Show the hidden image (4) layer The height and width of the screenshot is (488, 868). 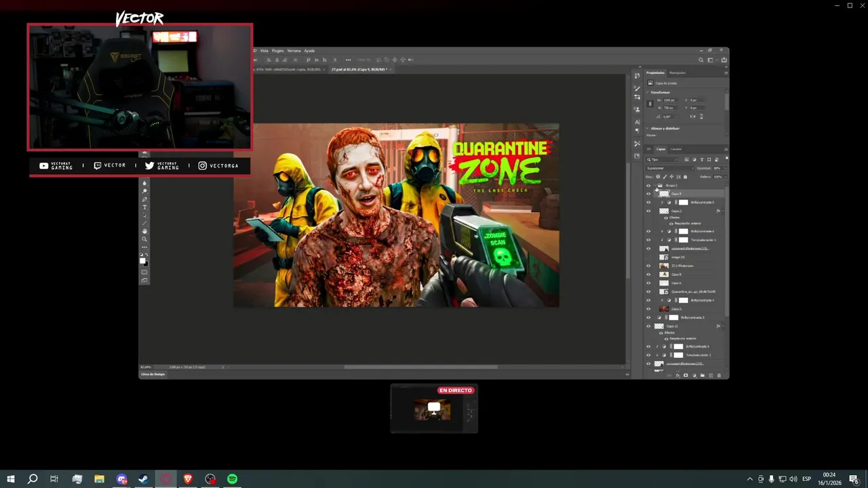[x=648, y=258]
